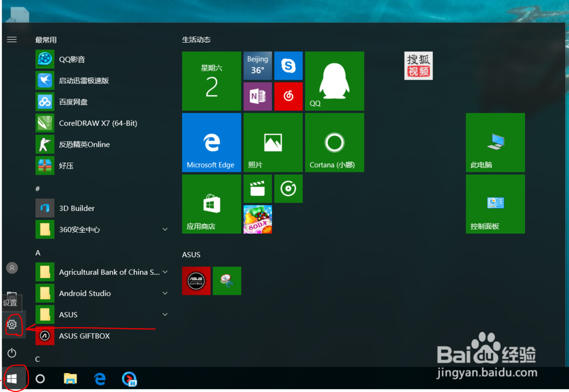Open the 搜狐视频 tile

pyautogui.click(x=418, y=65)
